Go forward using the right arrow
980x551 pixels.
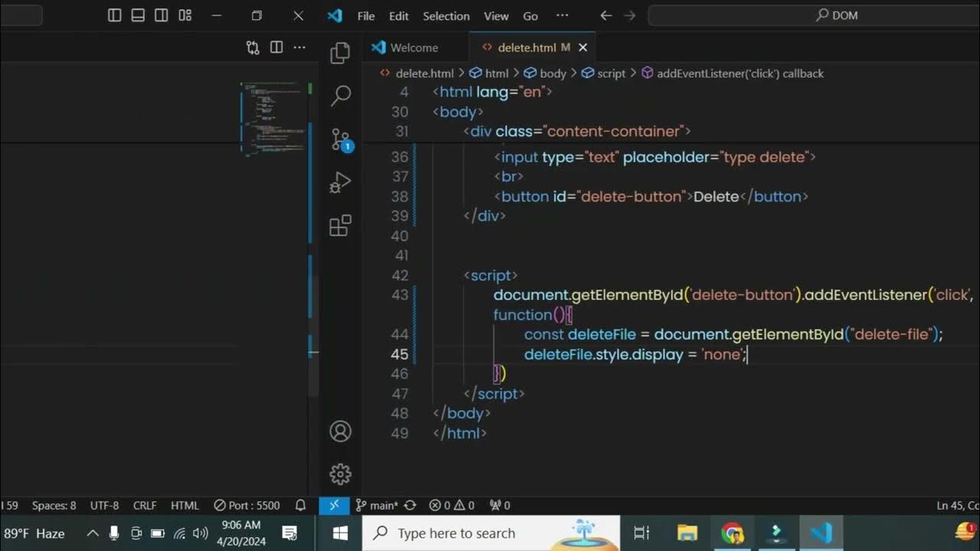[x=629, y=15]
